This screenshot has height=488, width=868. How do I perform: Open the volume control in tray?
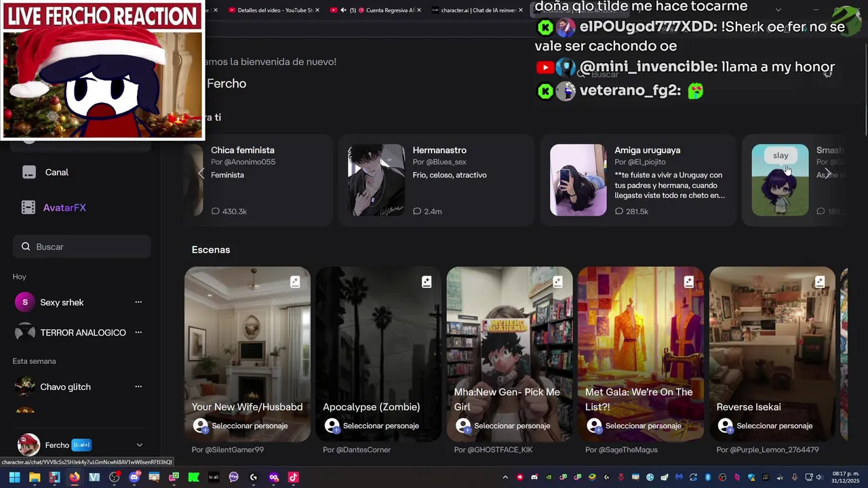click(x=819, y=477)
